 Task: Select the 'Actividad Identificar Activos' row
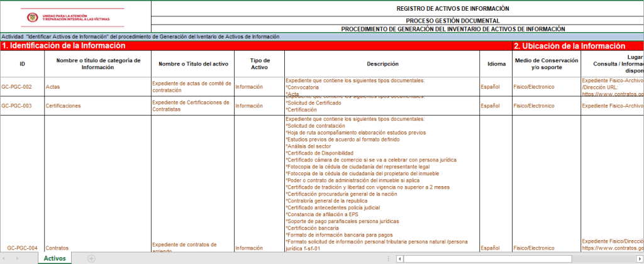tap(322, 36)
